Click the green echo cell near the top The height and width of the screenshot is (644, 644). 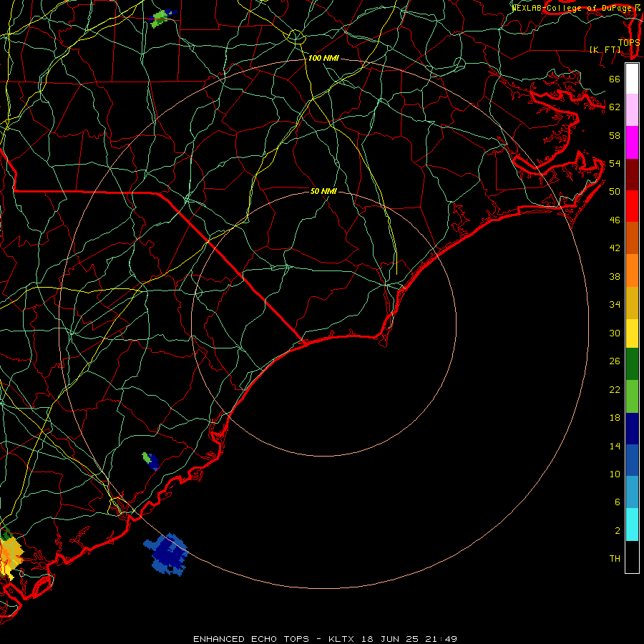click(x=162, y=18)
